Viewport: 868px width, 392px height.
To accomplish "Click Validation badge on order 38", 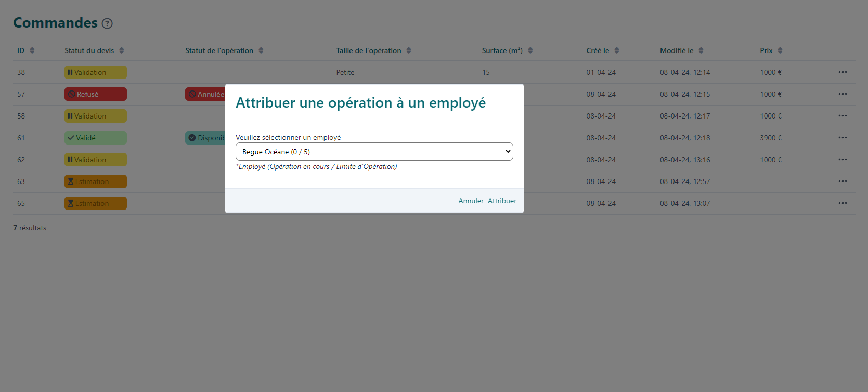I will tap(95, 72).
